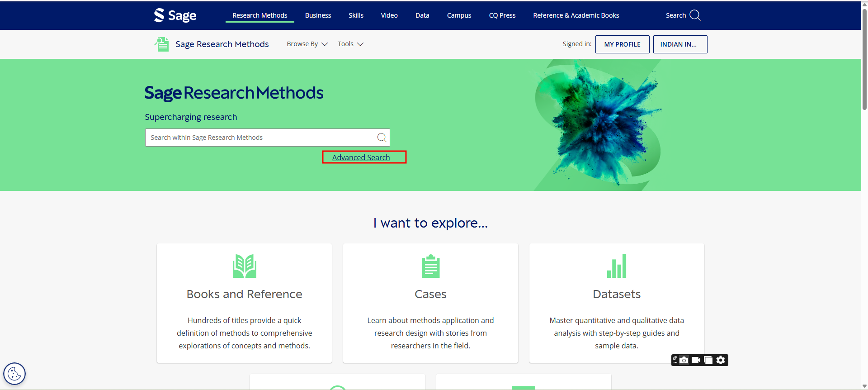Click the Sage Research Methods document icon
This screenshot has width=868, height=390.
(161, 44)
